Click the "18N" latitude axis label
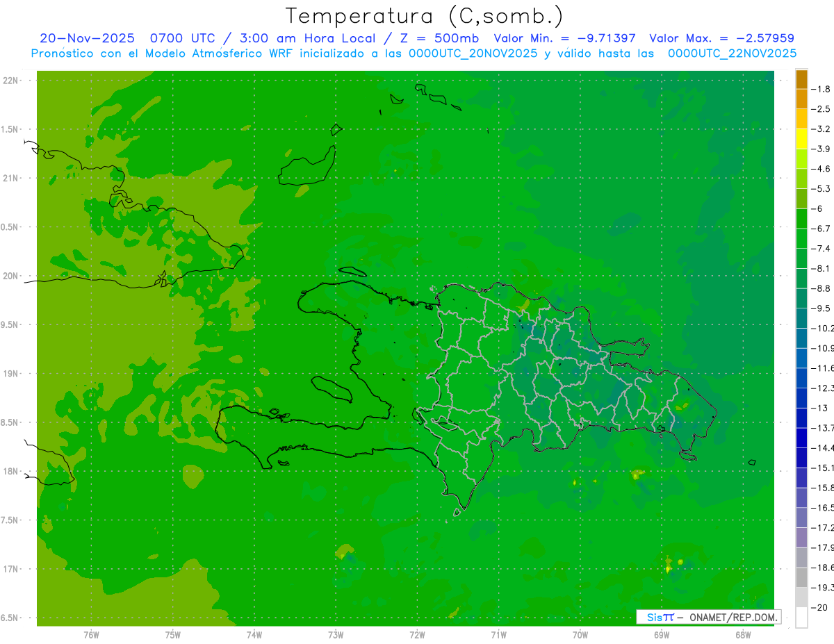 10,472
